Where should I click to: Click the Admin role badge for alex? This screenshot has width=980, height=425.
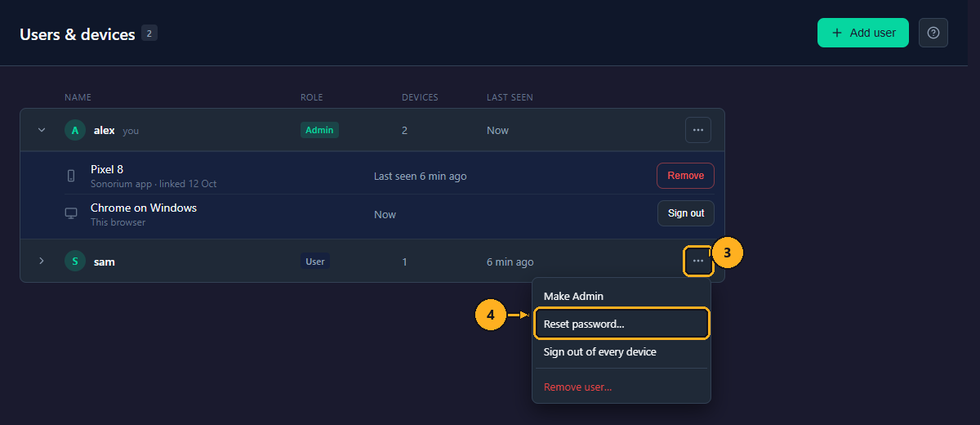319,130
